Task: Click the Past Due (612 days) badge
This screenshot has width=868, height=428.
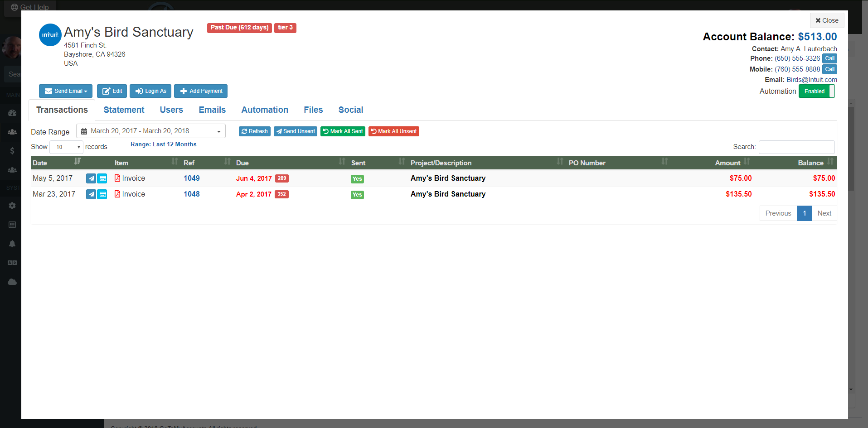Action: 239,28
